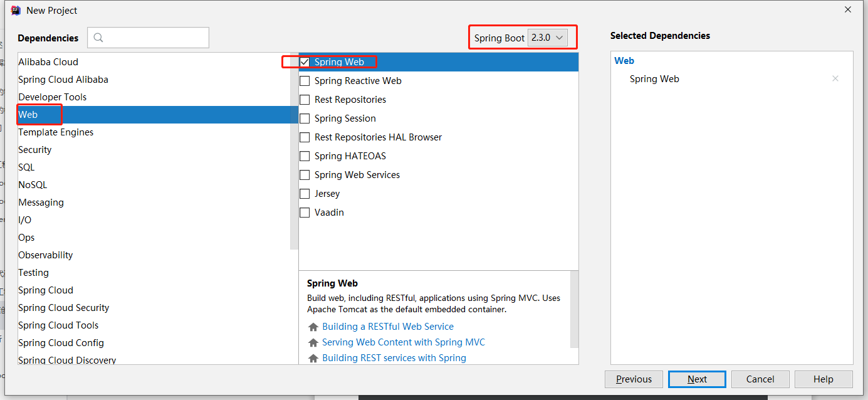Click the category list vertical scrollbar

pos(294,150)
